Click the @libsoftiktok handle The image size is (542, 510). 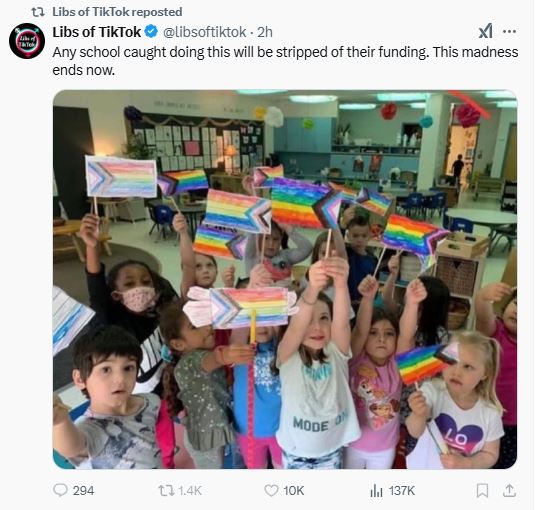204,32
